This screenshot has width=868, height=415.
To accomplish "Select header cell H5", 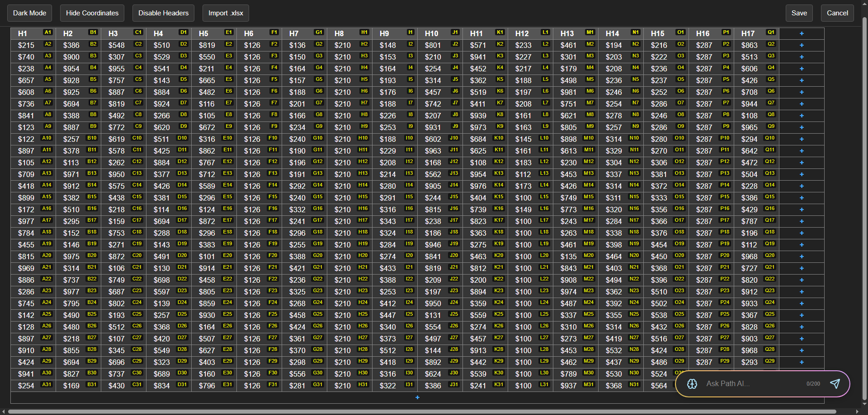I will tap(214, 33).
